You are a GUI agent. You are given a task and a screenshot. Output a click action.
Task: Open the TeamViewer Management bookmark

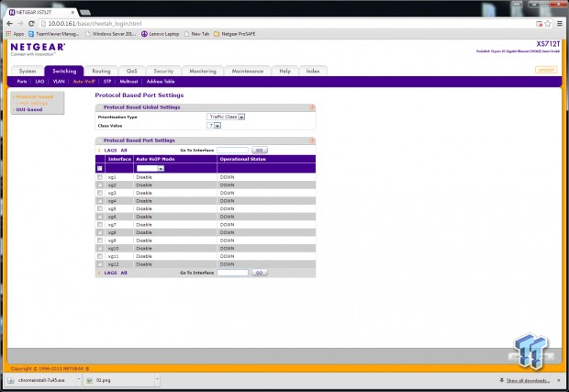coord(54,34)
